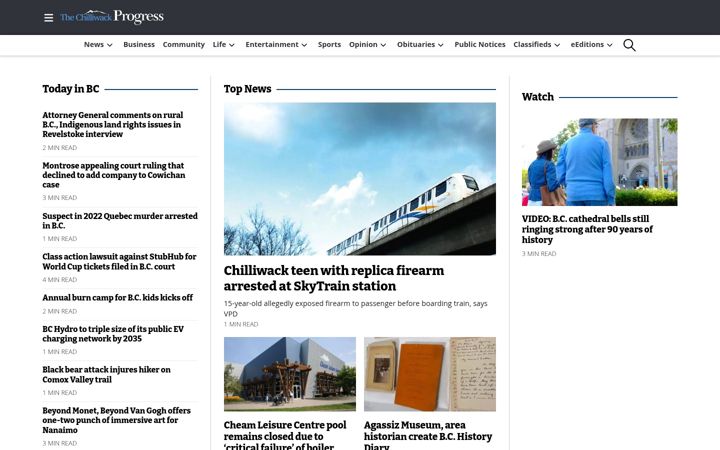Click the Chilliwack Progress logo
The image size is (720, 450).
112,17
